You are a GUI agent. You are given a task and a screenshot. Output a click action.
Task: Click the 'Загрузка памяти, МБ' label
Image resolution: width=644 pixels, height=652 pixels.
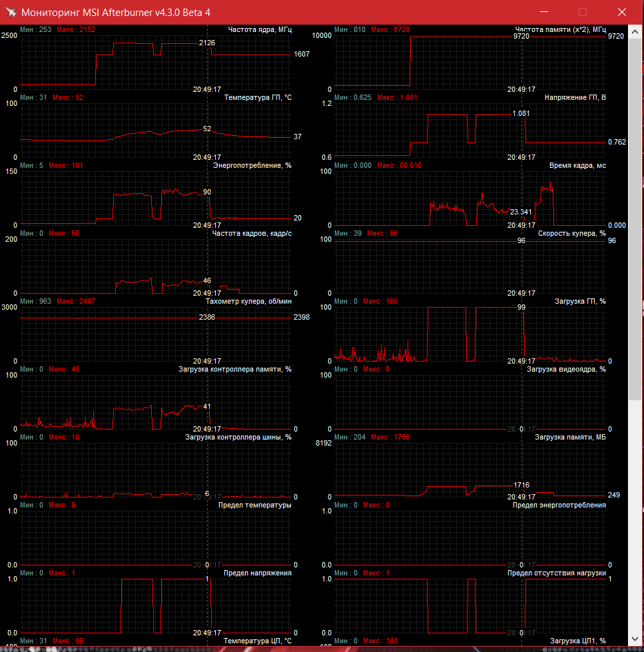pos(570,437)
